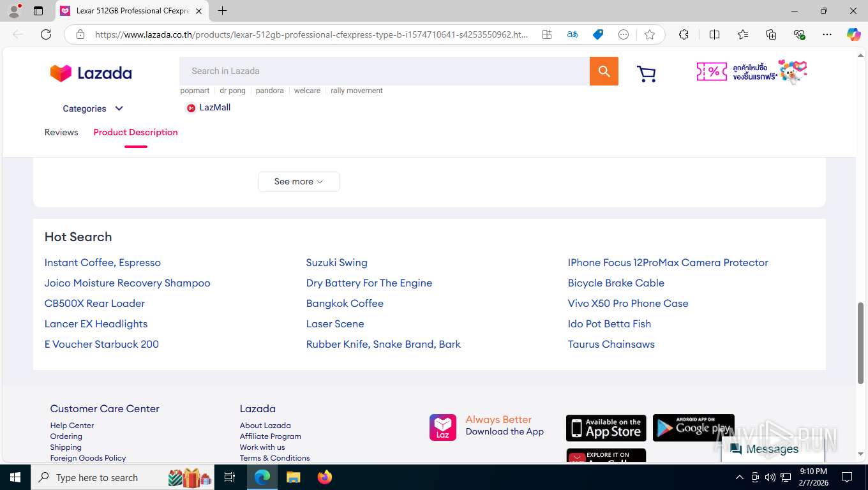Click the browser address bar URL
This screenshot has height=490, width=868.
[311, 34]
